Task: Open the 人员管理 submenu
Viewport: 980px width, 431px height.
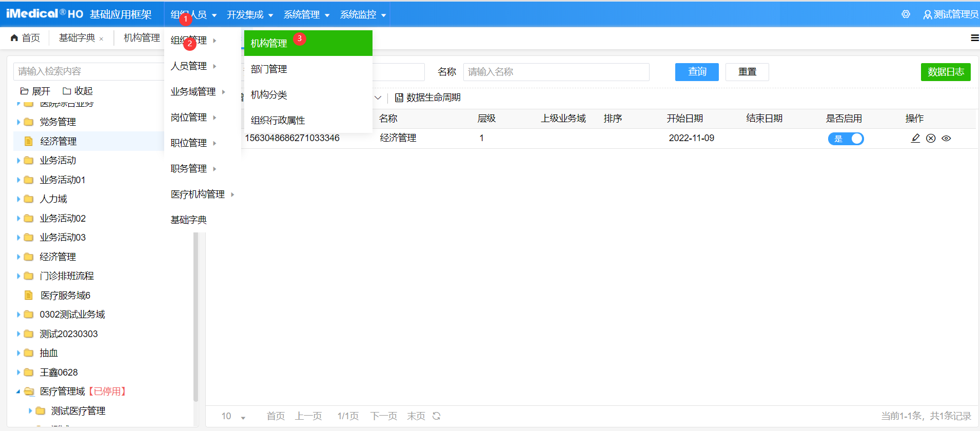Action: click(202, 66)
